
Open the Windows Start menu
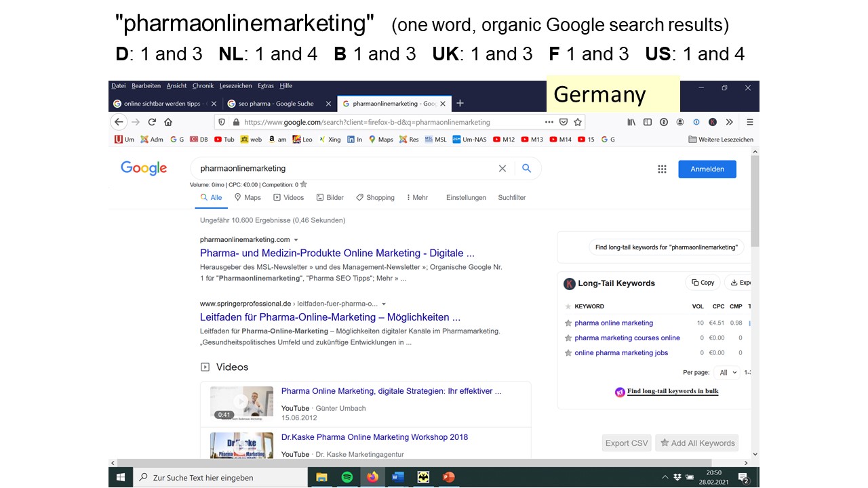point(121,477)
